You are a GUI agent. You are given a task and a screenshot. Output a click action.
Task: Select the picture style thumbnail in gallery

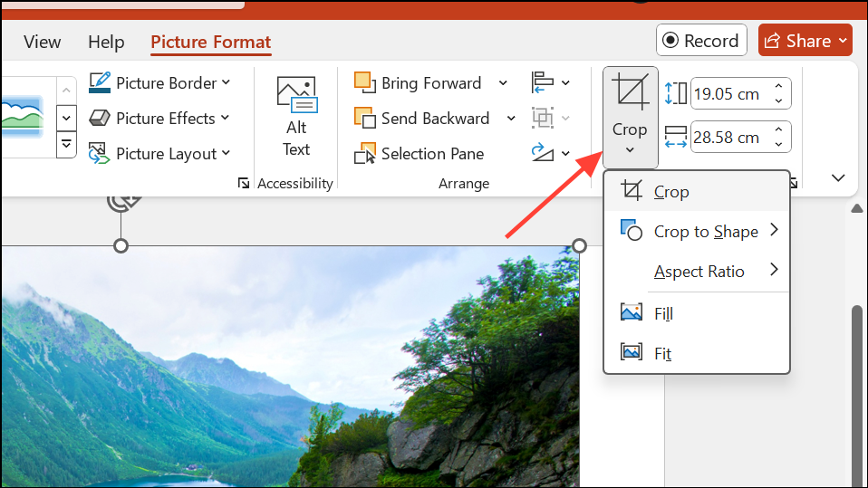pyautogui.click(x=22, y=118)
